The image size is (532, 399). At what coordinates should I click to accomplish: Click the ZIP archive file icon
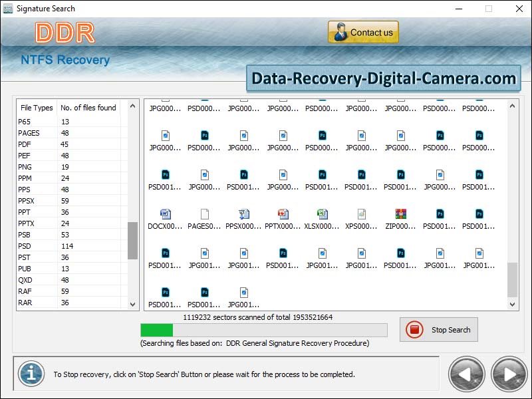coord(400,214)
